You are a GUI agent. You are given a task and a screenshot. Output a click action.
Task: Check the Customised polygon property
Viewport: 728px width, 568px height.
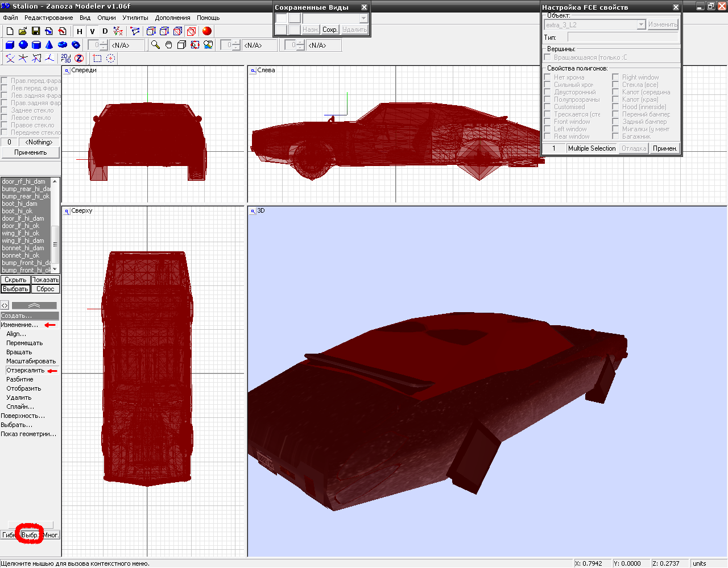click(x=548, y=107)
